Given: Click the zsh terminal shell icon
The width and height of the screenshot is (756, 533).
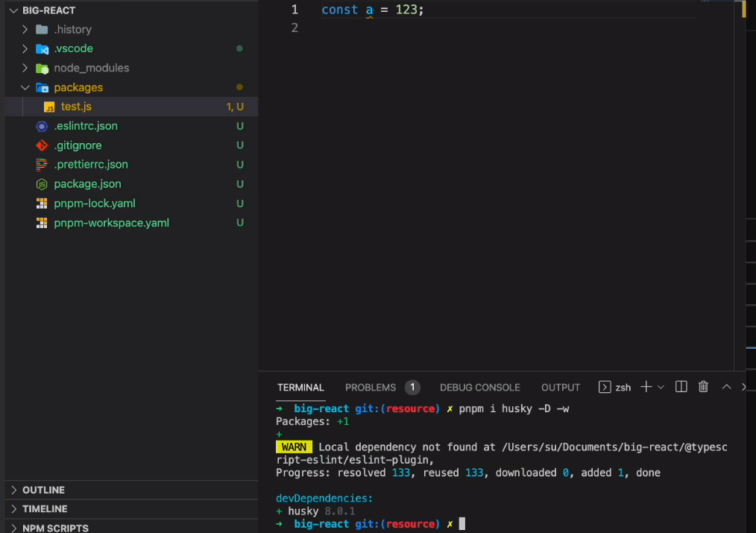Looking at the screenshot, I should pos(605,387).
